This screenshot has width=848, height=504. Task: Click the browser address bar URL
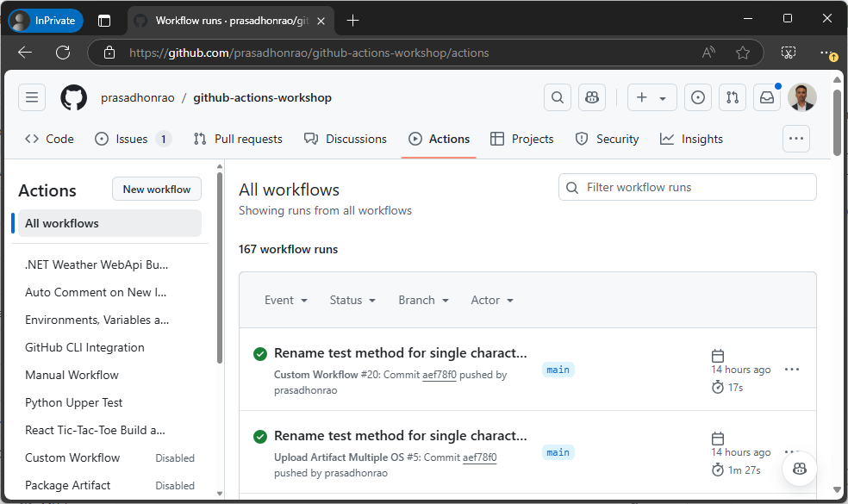(x=309, y=53)
